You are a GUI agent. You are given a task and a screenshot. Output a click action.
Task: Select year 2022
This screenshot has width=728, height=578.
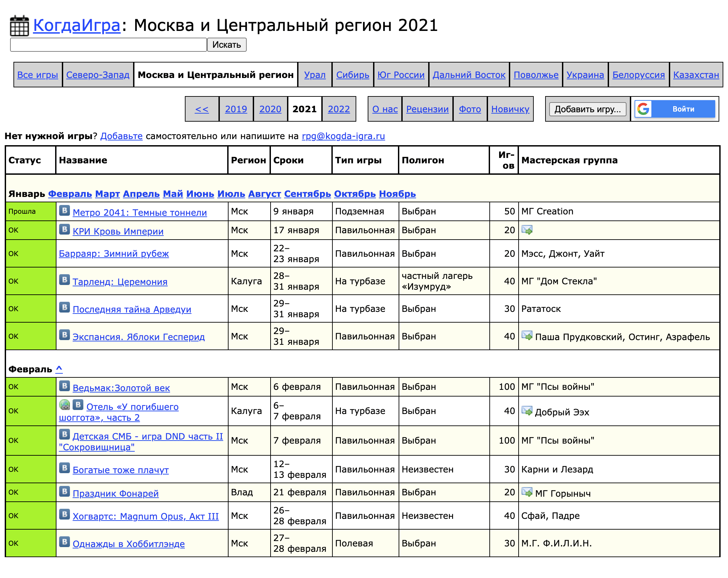point(339,109)
